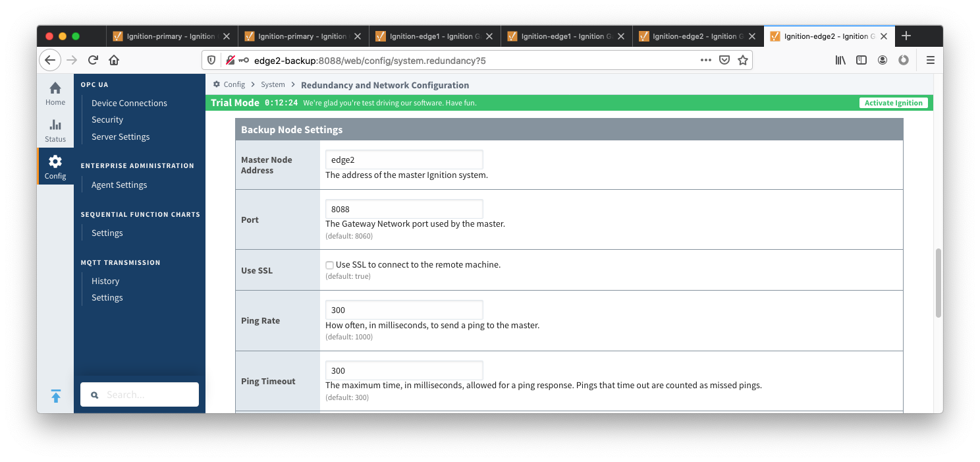Click the page vertical scrollbar thumb
The height and width of the screenshot is (462, 980).
click(x=938, y=283)
